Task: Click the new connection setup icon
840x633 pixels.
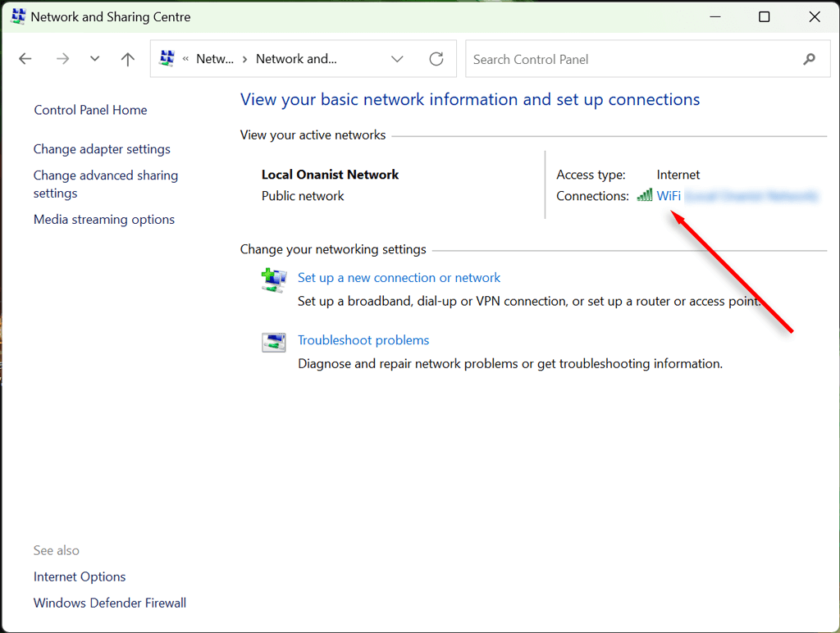Action: [274, 280]
